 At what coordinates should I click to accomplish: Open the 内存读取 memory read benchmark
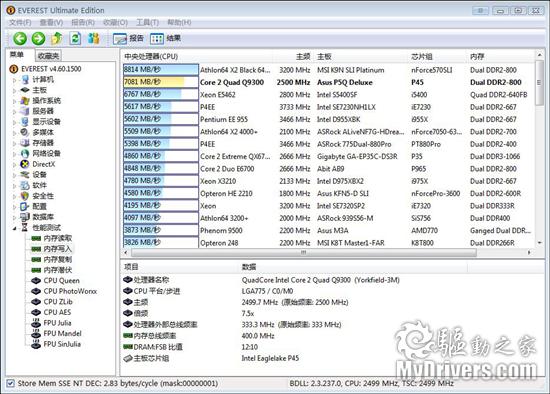(52, 238)
